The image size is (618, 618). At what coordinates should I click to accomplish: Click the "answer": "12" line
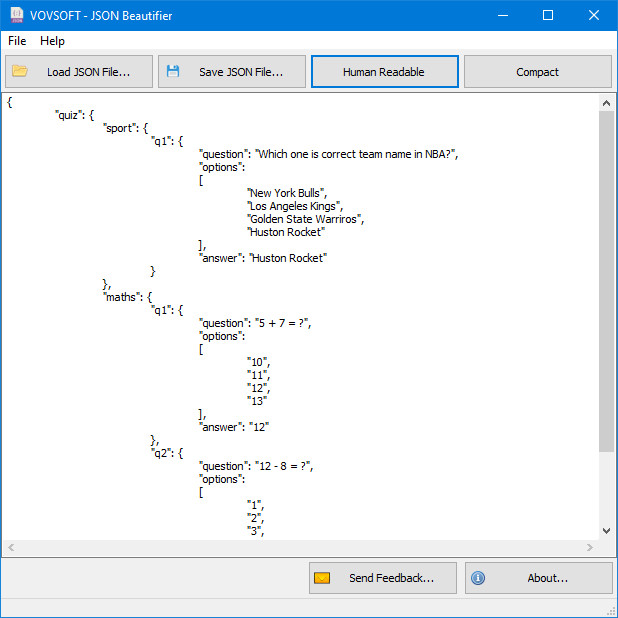(234, 427)
